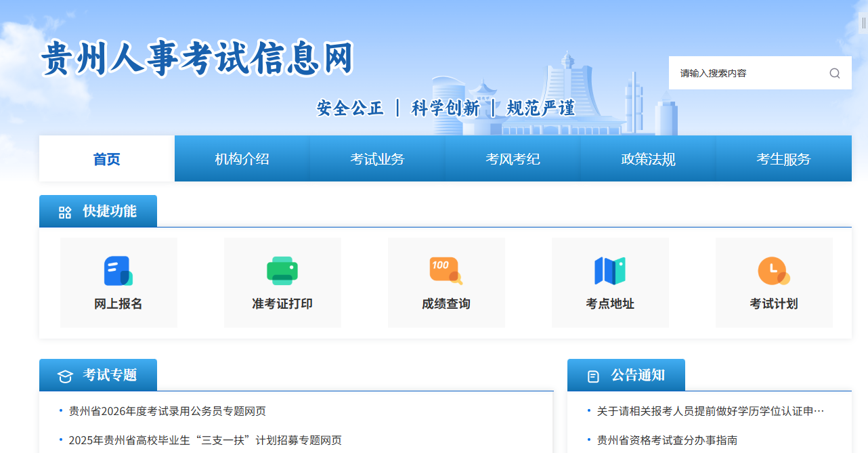Open the 考试计划 exam schedule clock icon
Screen dimensions: 868x453
[774, 269]
